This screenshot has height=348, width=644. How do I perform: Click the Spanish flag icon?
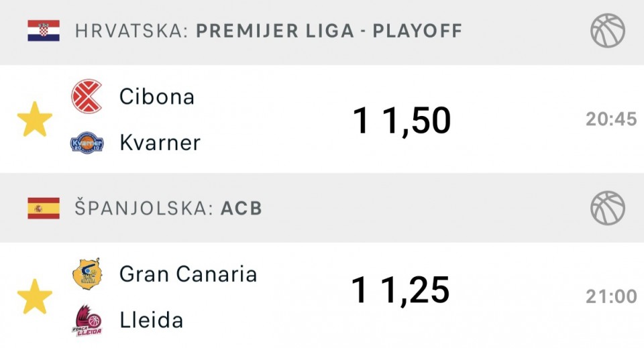pos(44,208)
